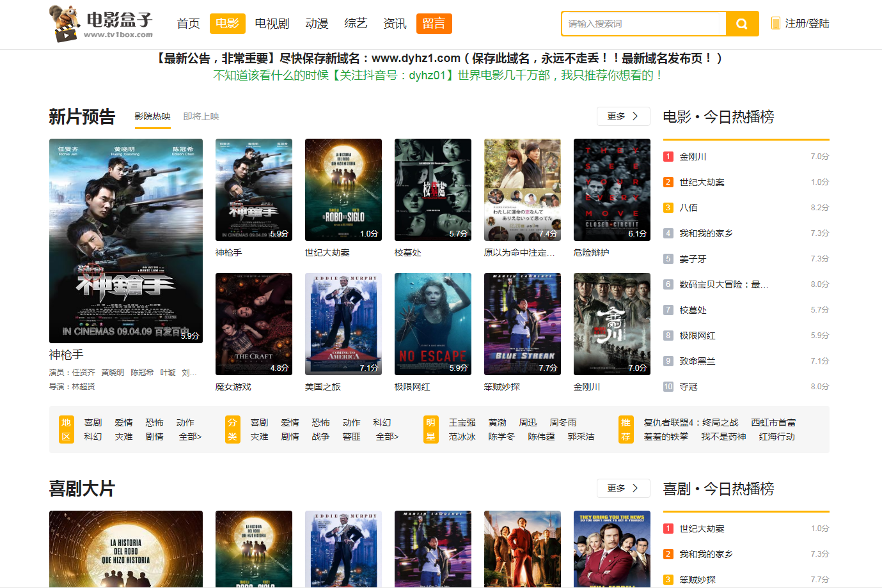This screenshot has width=882, height=588.
Task: Click the orange search magnifier button
Action: 742,24
